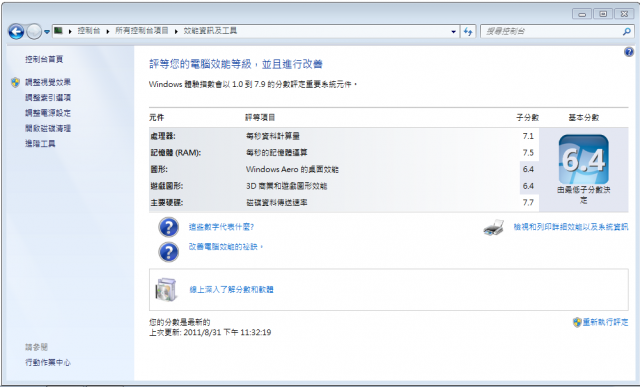Click memory subscore 7.5
This screenshot has width=640, height=387.
point(528,153)
